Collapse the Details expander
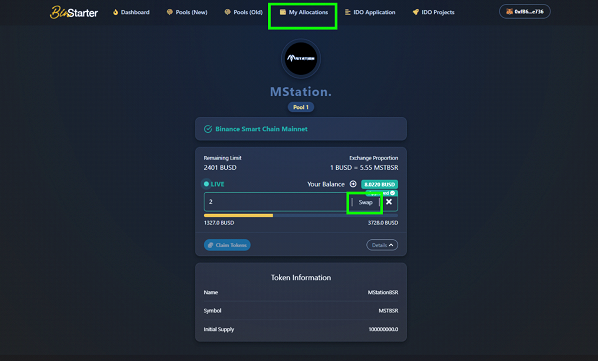Screen dimensions: 598x361 pos(382,245)
